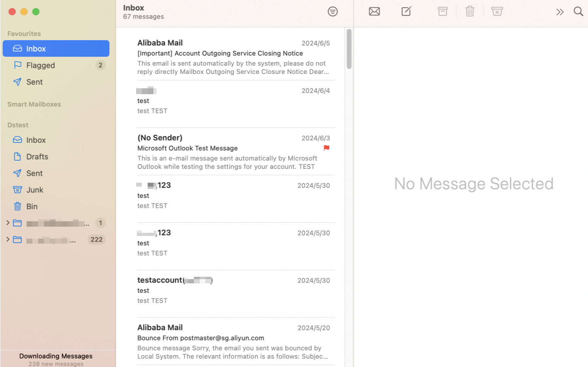Open testaccount test email from 2024/5/30
Image resolution: width=588 pixels, height=367 pixels.
(x=234, y=294)
